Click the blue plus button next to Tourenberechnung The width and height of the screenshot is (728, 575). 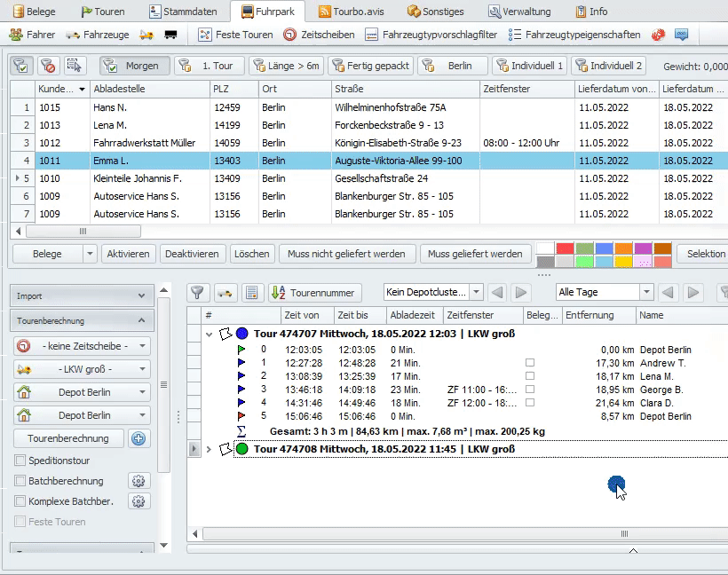[x=138, y=438]
